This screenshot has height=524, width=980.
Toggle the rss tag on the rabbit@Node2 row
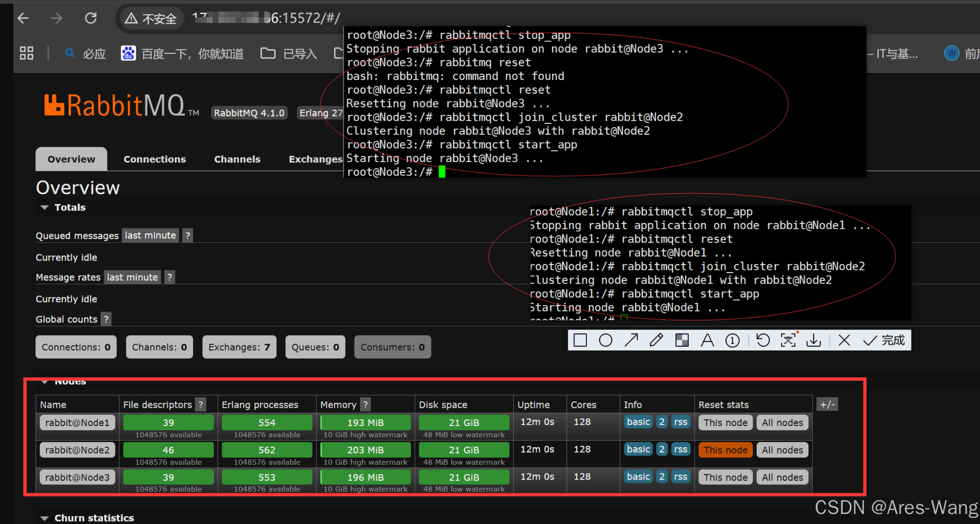point(680,449)
